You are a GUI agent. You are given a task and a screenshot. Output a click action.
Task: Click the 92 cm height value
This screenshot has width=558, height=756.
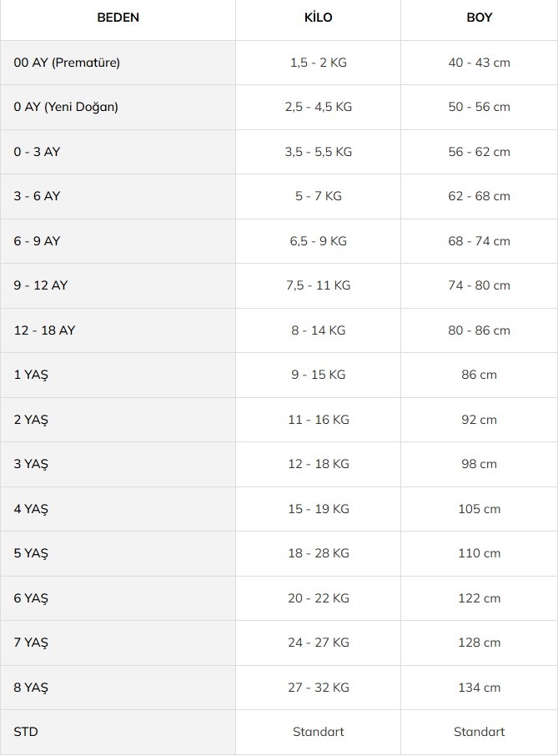(x=479, y=420)
